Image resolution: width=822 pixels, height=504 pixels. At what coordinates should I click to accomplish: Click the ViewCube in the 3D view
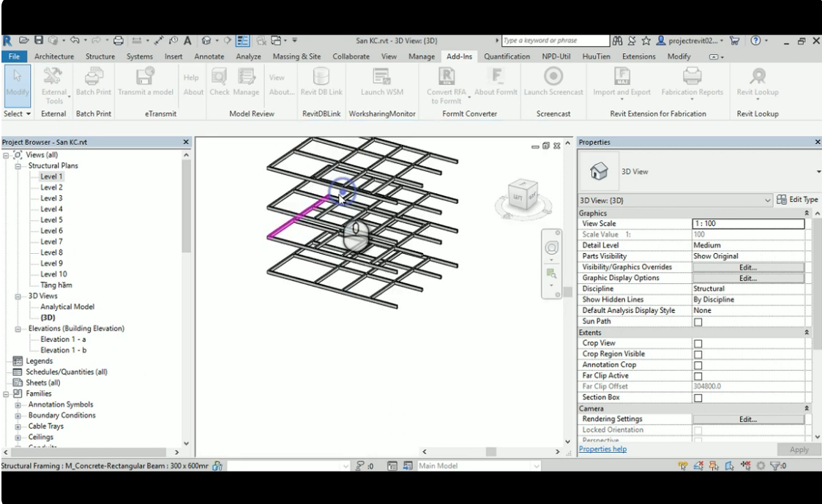pos(523,197)
